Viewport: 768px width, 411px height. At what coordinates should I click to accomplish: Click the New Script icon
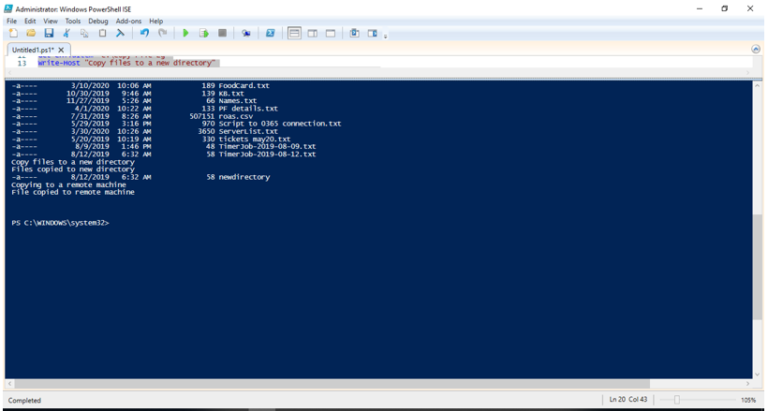pos(13,33)
